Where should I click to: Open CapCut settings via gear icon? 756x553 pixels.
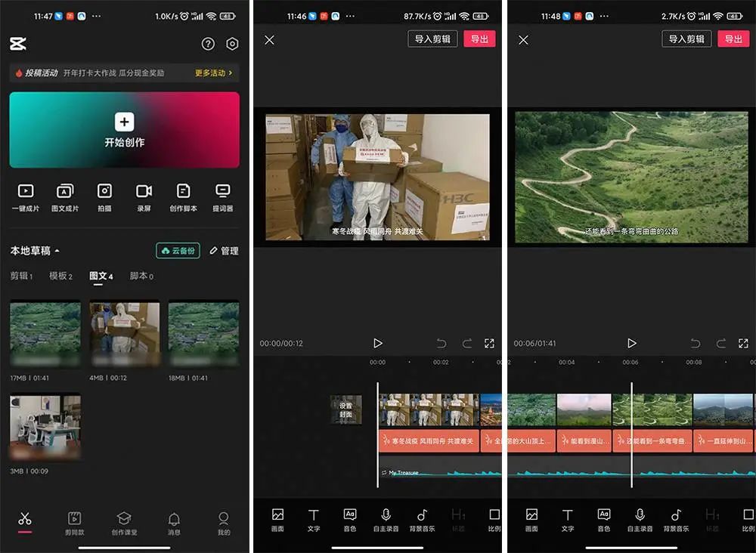pyautogui.click(x=232, y=44)
